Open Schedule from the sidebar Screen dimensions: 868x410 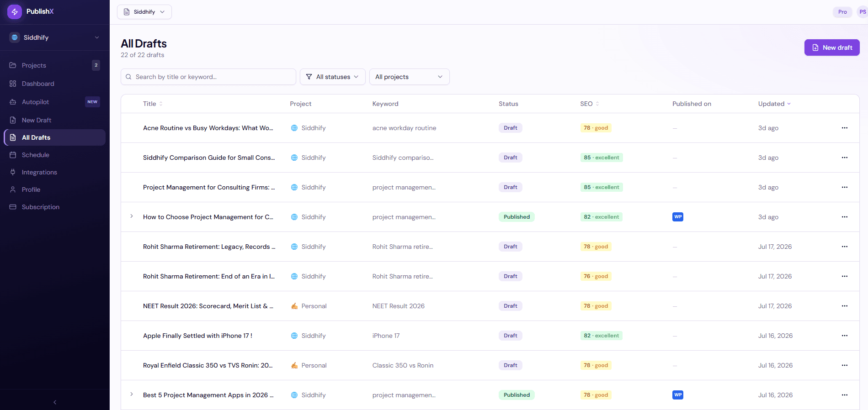point(55,155)
